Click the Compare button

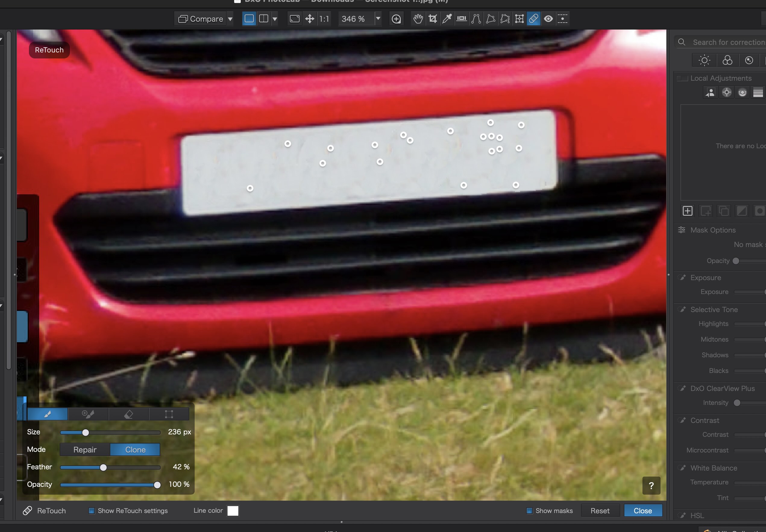coord(201,19)
